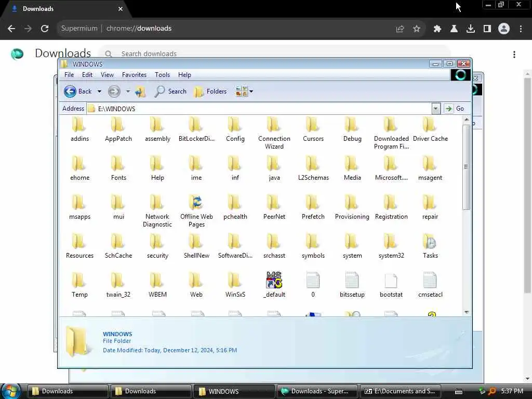The width and height of the screenshot is (532, 399).
Task: Share this page icon in address bar
Action: 400,29
